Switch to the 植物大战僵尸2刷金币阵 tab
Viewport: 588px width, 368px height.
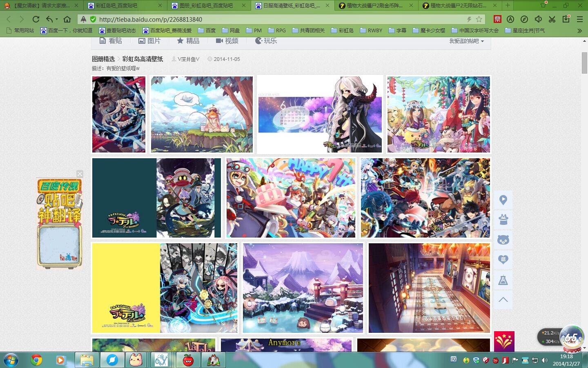(376, 5)
